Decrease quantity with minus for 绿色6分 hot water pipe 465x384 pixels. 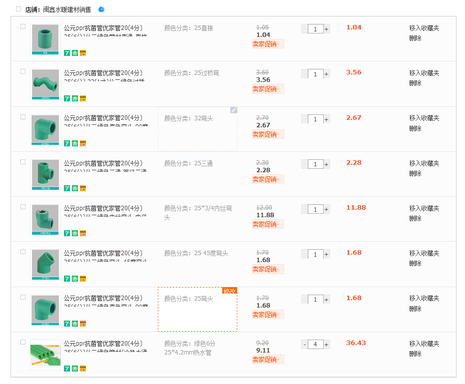[x=304, y=345]
